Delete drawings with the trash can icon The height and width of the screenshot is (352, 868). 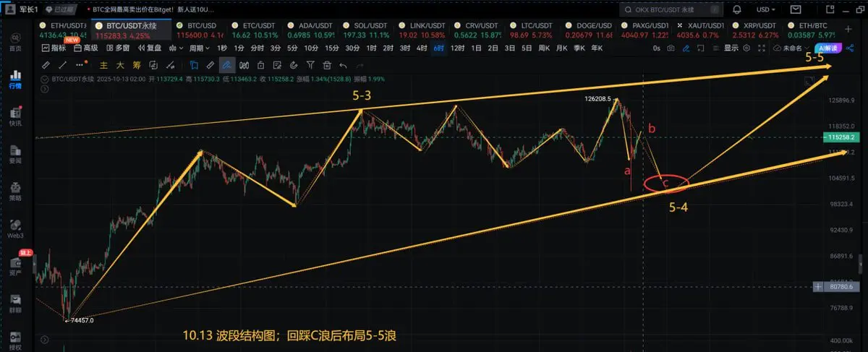pos(326,65)
